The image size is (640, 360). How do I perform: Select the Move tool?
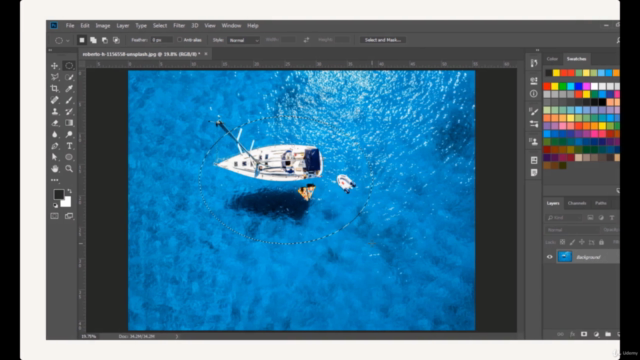(x=54, y=66)
